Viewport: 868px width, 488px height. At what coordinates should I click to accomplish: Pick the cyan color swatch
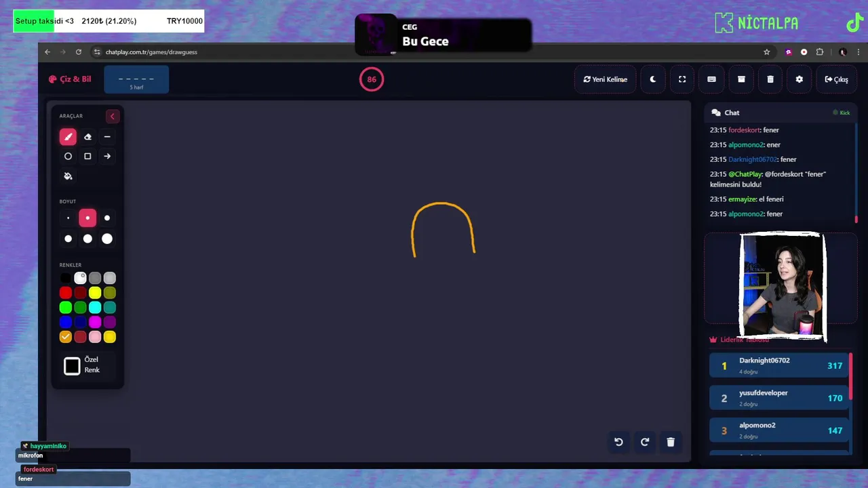click(95, 308)
